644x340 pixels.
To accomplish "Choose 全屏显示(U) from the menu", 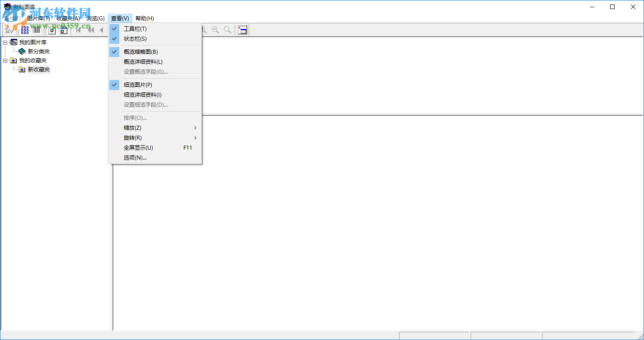I will [x=155, y=148].
